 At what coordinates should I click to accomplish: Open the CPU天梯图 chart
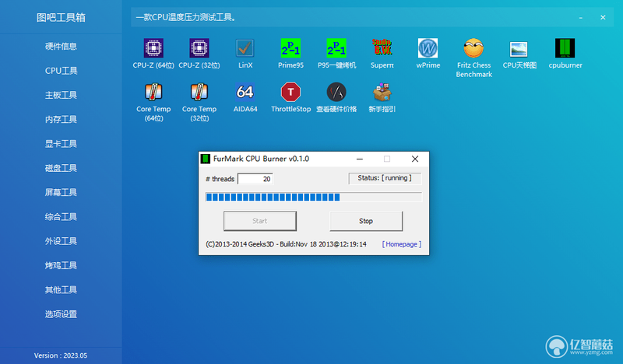(519, 54)
